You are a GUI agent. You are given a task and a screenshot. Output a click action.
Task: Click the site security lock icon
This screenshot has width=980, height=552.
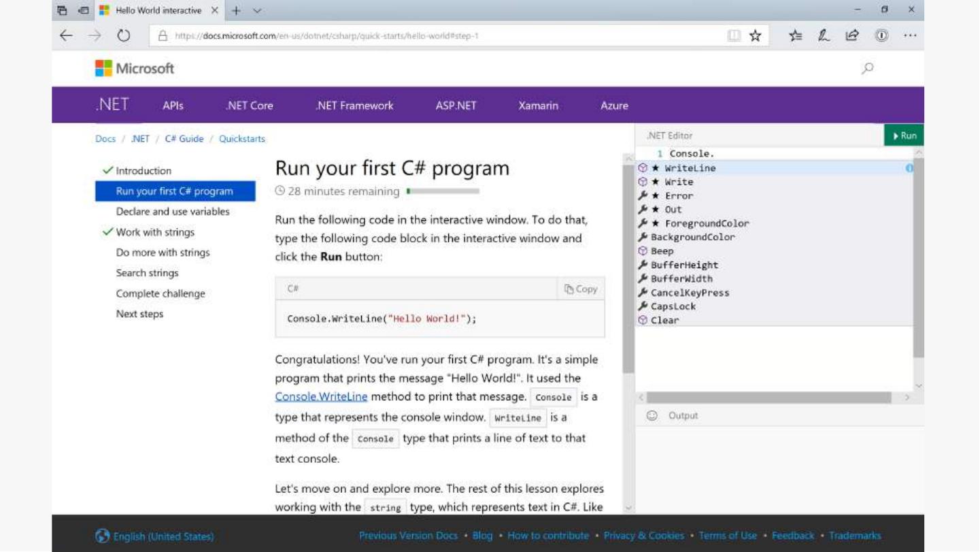163,36
